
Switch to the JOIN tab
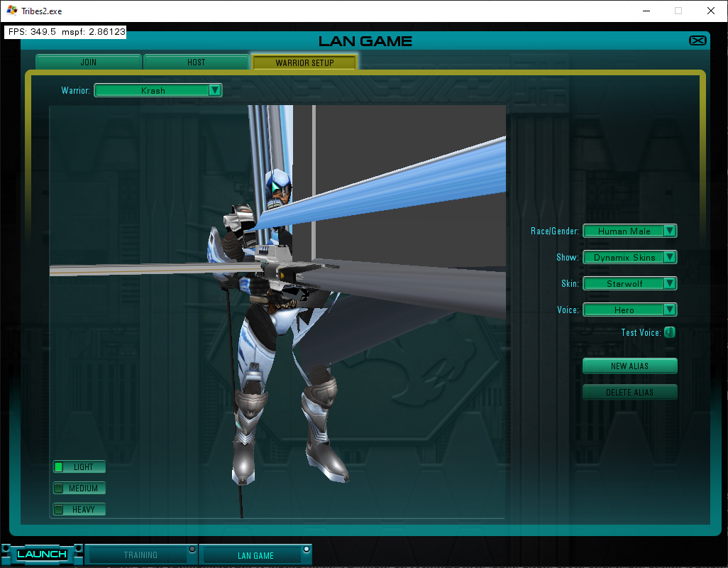coord(89,62)
